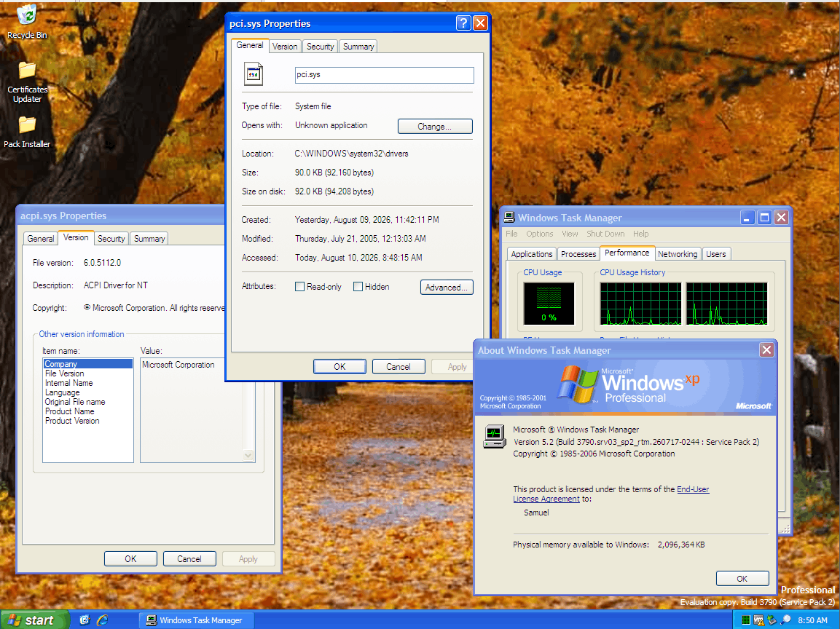Select the Pack Installer folder icon
Screen dimensions: 840x629
pos(27,132)
